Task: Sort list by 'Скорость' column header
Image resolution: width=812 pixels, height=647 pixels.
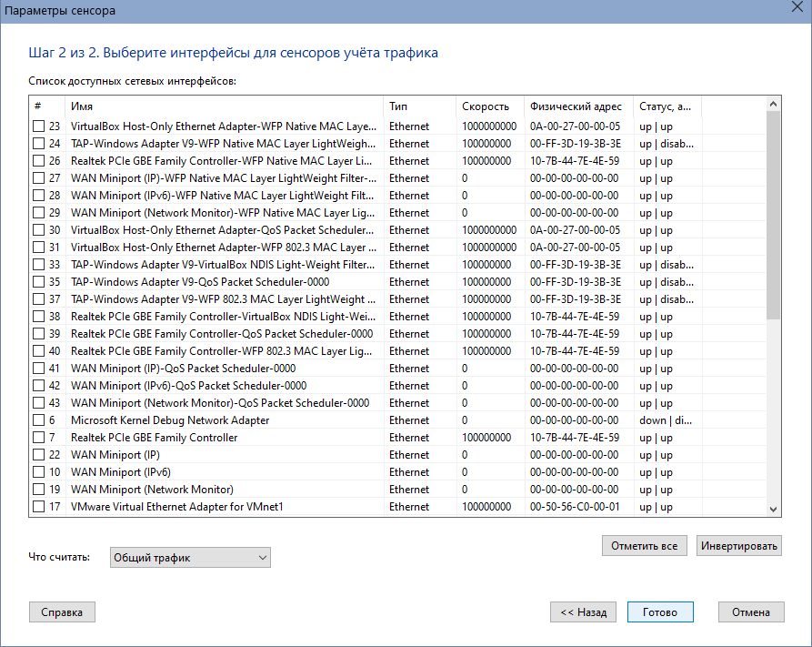Action: click(490, 106)
